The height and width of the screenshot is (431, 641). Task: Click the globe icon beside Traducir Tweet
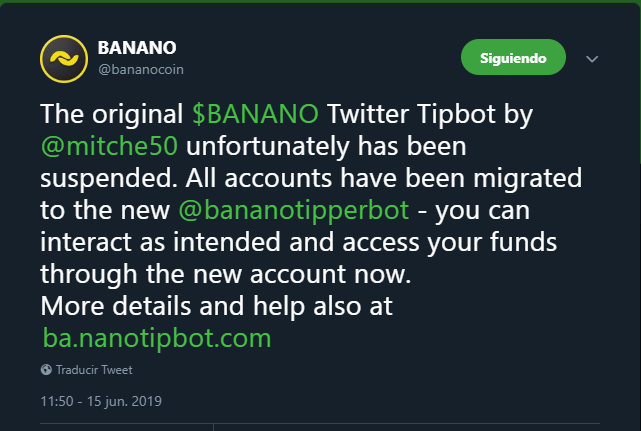[46, 370]
